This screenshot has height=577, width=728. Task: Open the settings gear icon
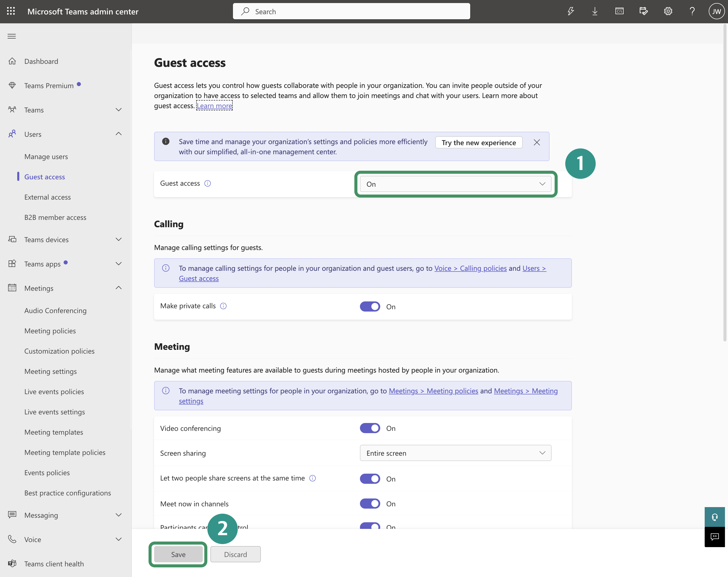click(668, 11)
